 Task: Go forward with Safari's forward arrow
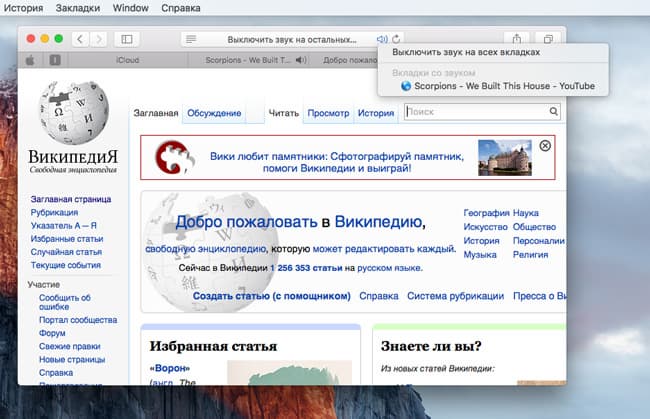click(x=99, y=39)
